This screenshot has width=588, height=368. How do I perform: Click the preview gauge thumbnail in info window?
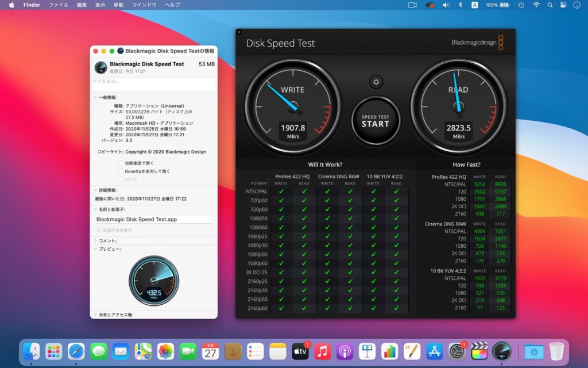[x=154, y=281]
